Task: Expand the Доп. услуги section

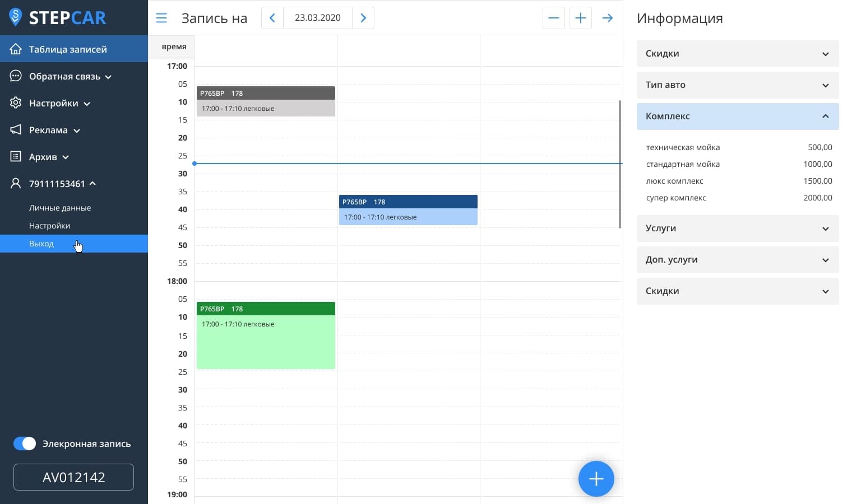Action: click(x=737, y=260)
